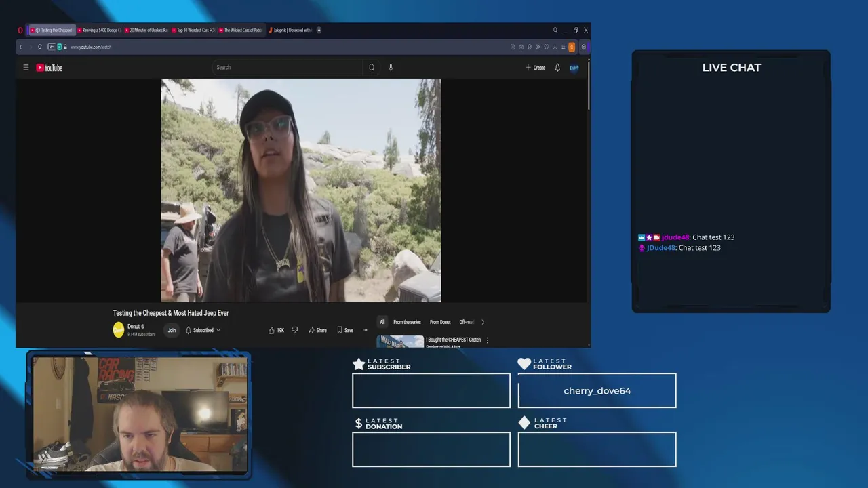This screenshot has height=488, width=868.
Task: Switch to the '20 Minutes of Useless' tab
Action: pyautogui.click(x=146, y=30)
